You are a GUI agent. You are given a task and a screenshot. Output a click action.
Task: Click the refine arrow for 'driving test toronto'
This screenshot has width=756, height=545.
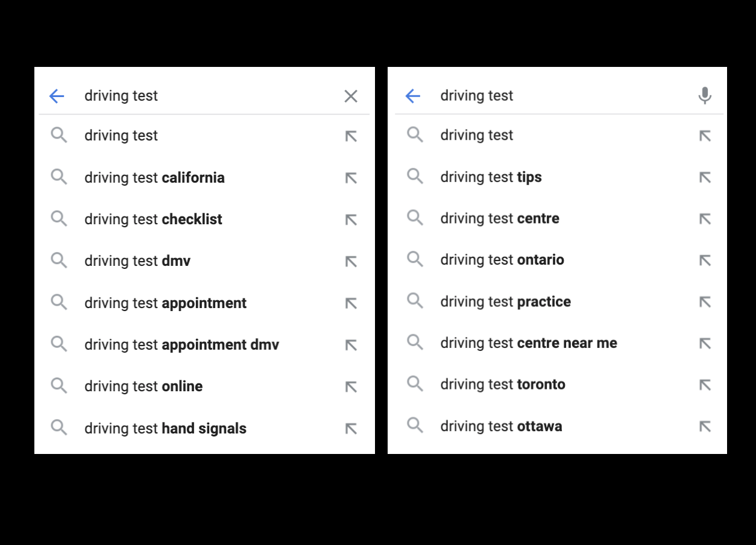[x=704, y=384]
